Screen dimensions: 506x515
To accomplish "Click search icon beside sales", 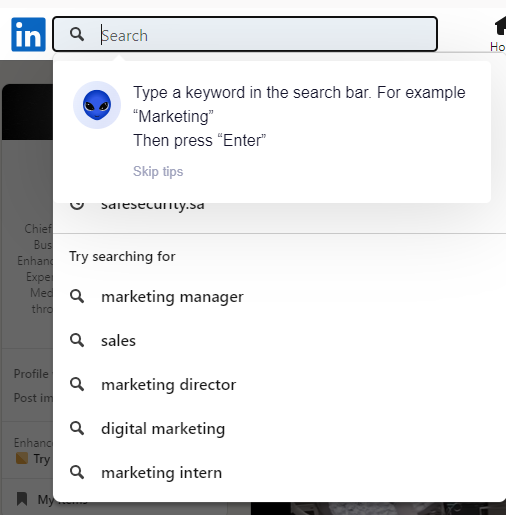I will coord(77,340).
